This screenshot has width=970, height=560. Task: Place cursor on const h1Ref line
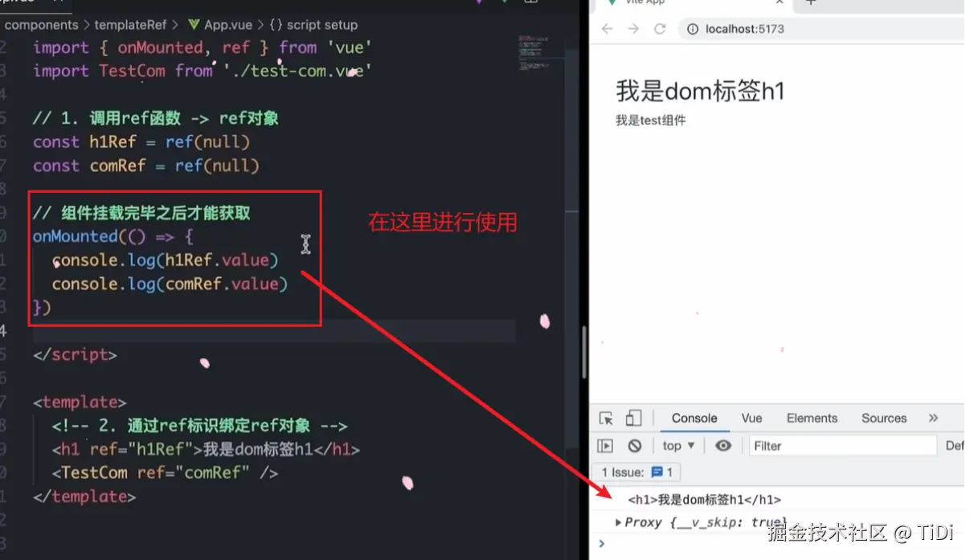point(141,142)
